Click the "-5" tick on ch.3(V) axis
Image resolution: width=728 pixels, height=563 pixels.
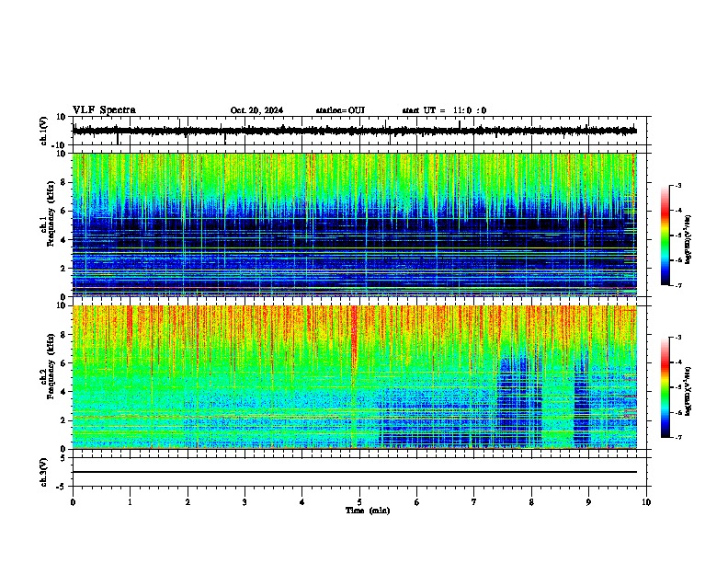pos(62,487)
